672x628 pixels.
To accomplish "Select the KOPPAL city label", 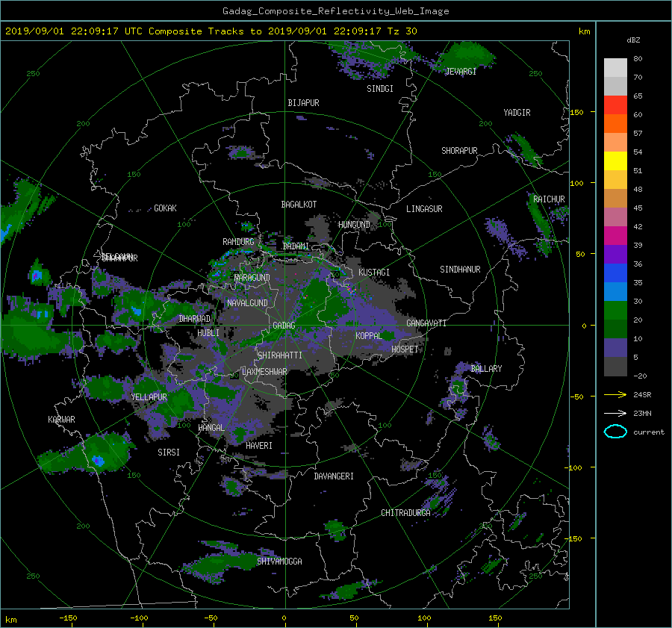I will pos(369,336).
